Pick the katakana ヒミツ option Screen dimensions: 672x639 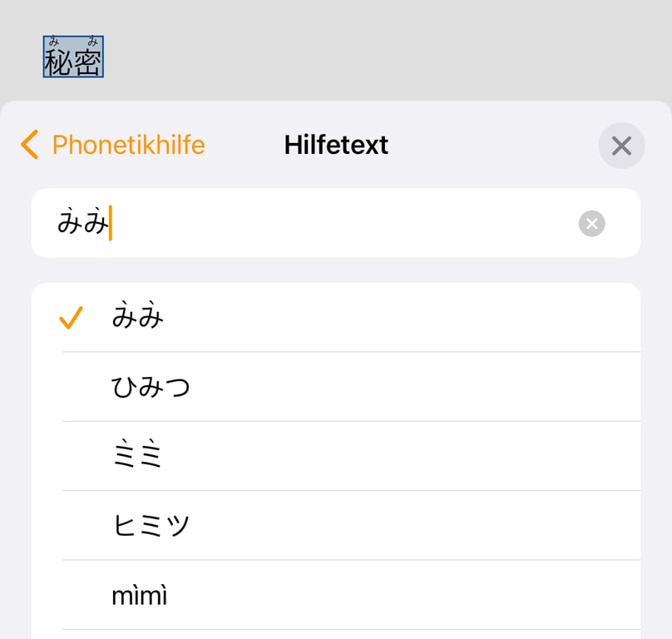pos(151,525)
